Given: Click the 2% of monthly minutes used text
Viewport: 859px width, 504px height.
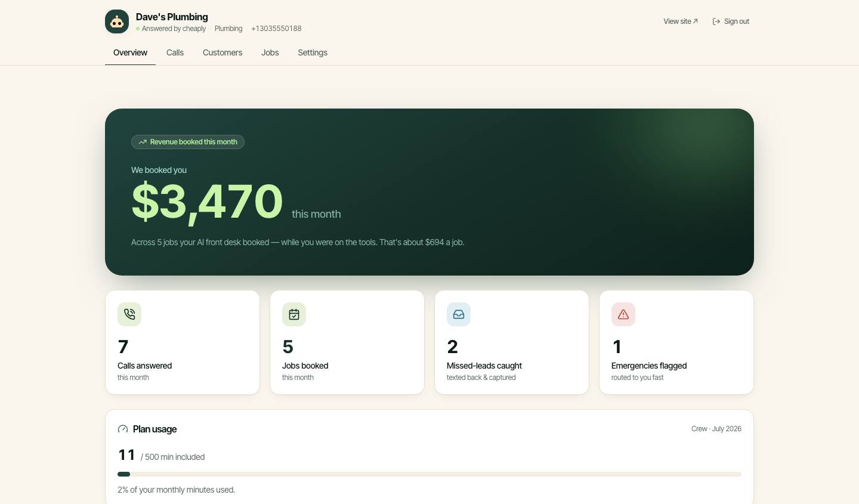Looking at the screenshot, I should tap(176, 490).
